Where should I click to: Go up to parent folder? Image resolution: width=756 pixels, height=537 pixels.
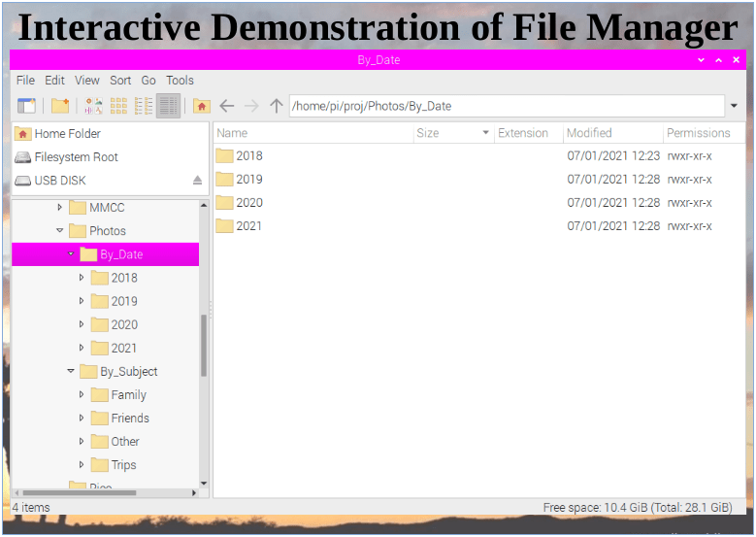tap(277, 106)
